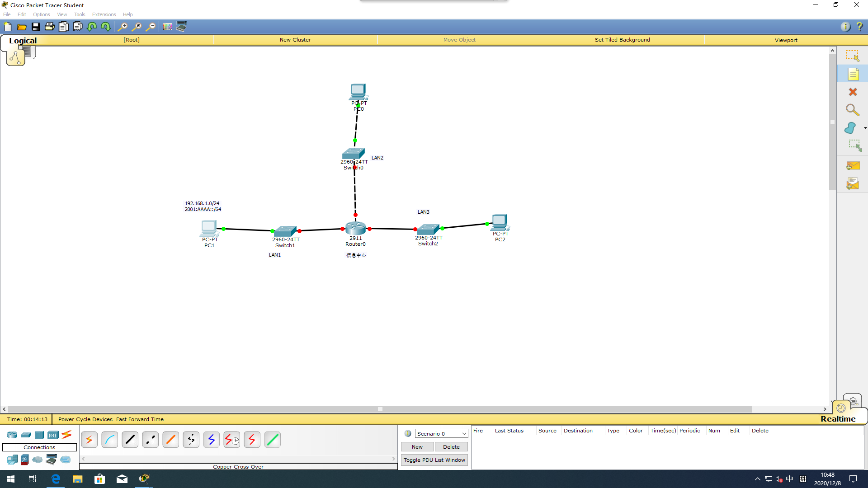Reset zoom with the R magnifier

click(x=136, y=27)
